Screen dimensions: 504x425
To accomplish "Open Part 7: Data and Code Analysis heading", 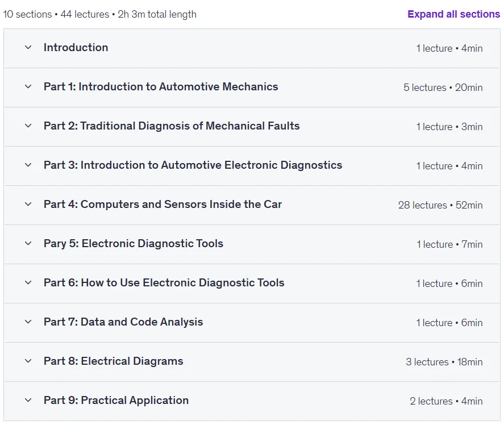I will (x=123, y=322).
